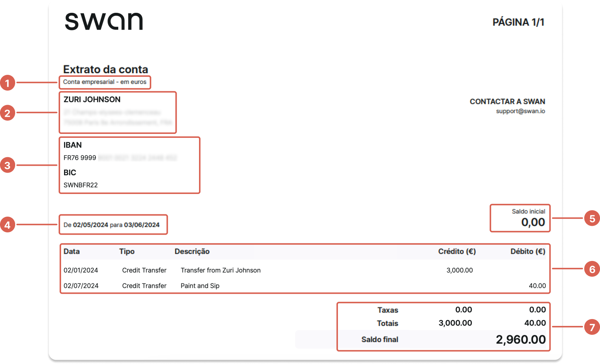Click the Data column header
600x364 pixels.
coord(72,251)
